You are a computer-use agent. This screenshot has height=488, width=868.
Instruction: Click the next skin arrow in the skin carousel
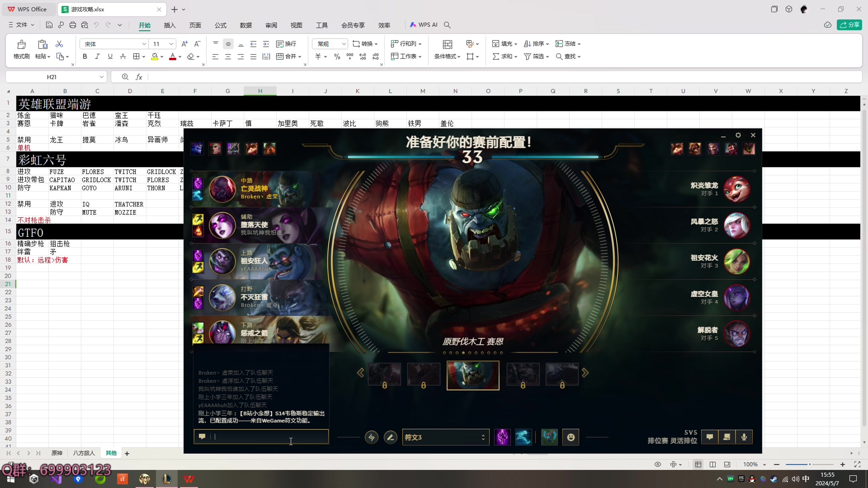click(585, 373)
